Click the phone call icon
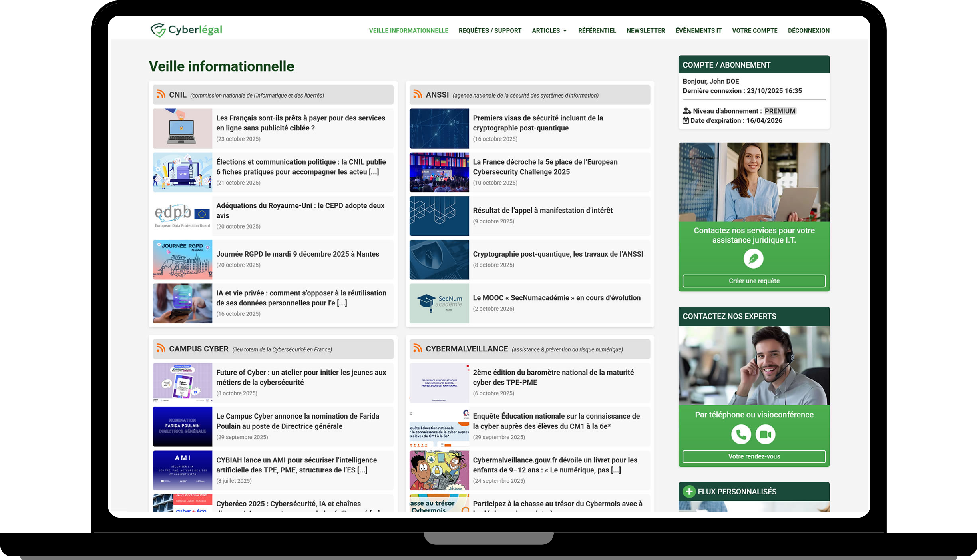This screenshot has width=977, height=560. coord(741,434)
